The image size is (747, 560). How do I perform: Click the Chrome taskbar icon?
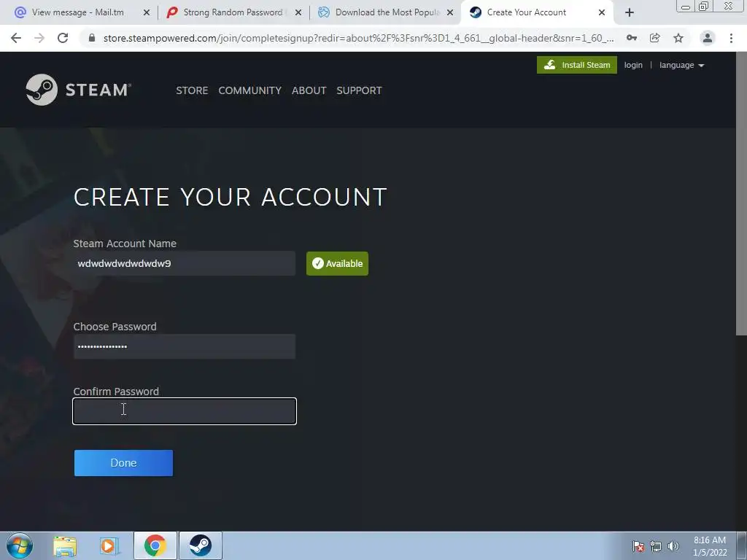(x=155, y=545)
